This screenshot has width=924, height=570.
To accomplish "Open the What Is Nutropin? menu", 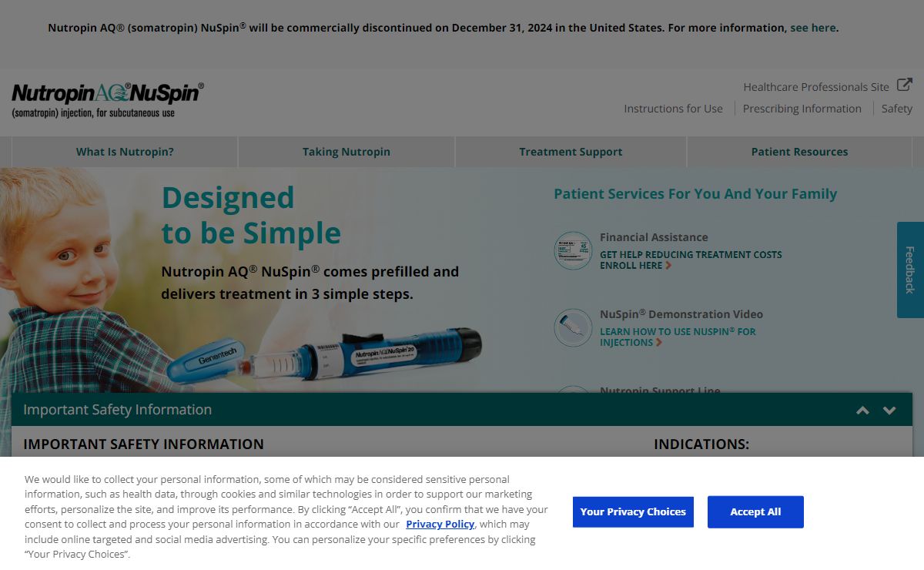I will click(x=125, y=152).
